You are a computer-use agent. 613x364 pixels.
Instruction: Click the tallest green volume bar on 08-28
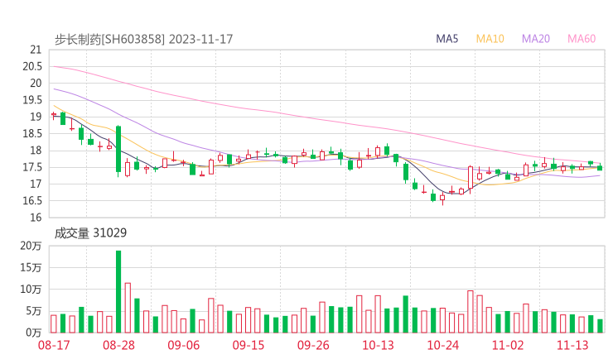[118, 292]
